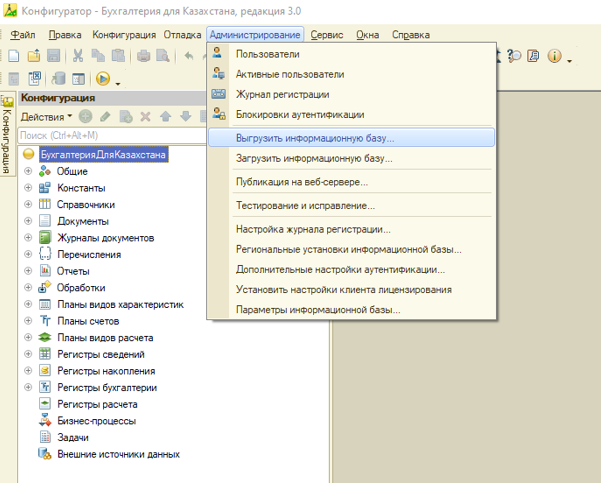Click the close configuration icon
Viewport: 601px width, 484px height.
tap(34, 78)
